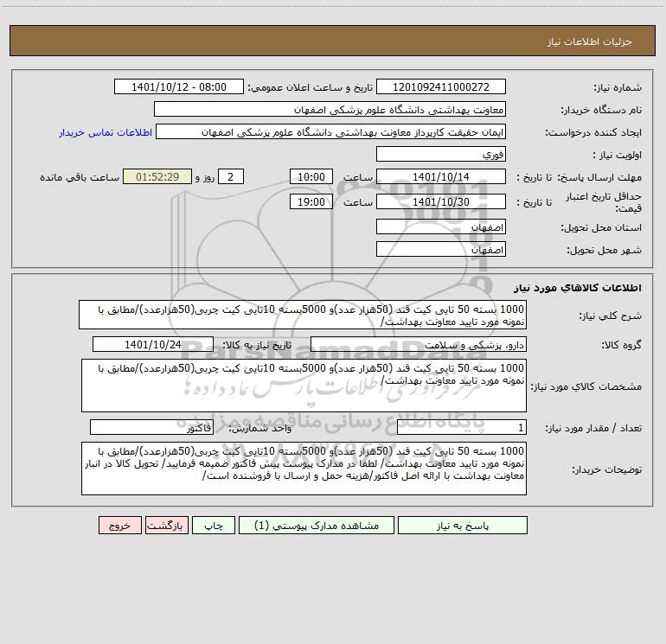This screenshot has height=644, width=666.
Task: Click the تاریخ و ساعت اعلان عمومی label
Action: tap(311, 87)
